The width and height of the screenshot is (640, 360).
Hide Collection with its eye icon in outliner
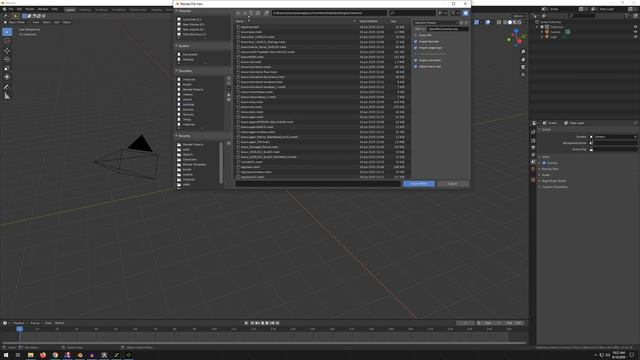click(635, 27)
